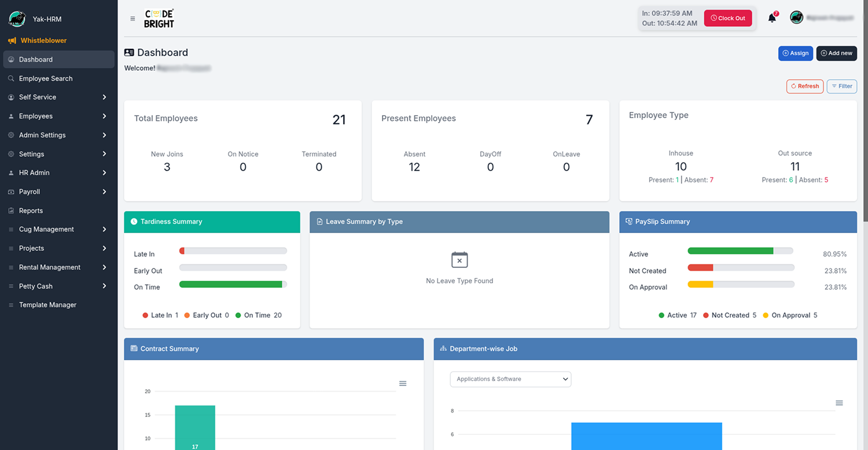This screenshot has height=450, width=868.
Task: Open the Applications & Software dropdown
Action: point(510,379)
